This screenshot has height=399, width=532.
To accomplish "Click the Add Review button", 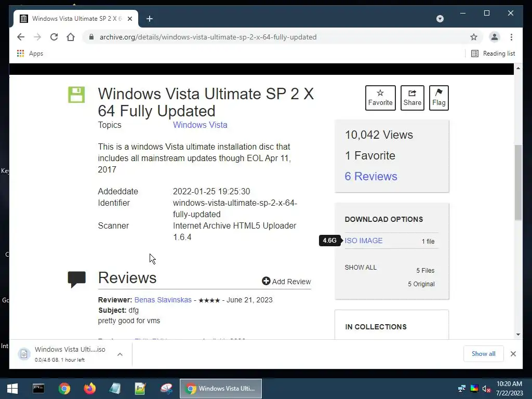I will (x=286, y=281).
